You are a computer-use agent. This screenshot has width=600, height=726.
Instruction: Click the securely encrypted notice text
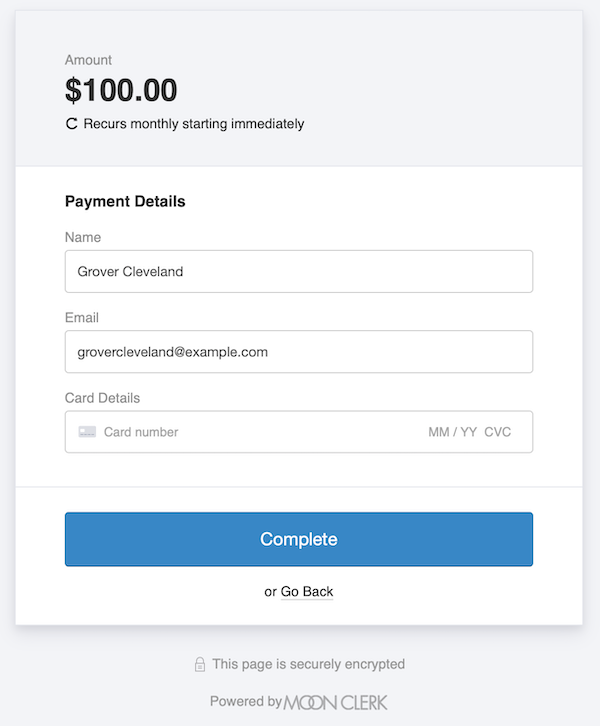(308, 664)
